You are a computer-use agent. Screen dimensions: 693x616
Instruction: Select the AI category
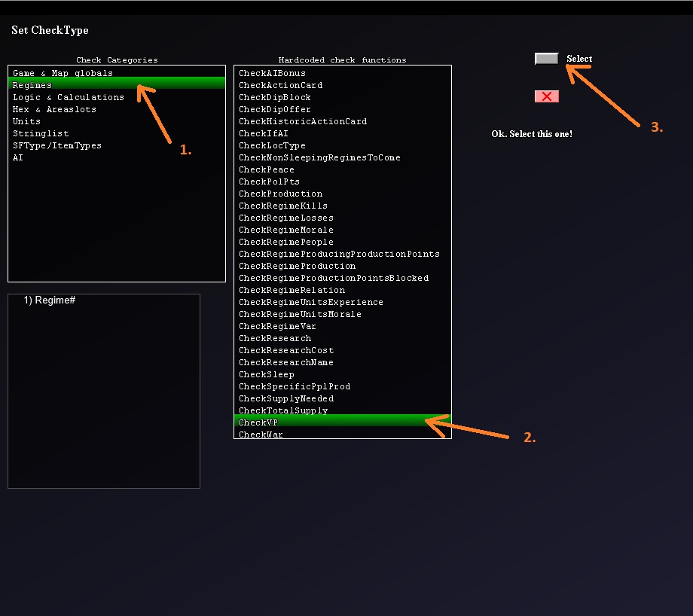117,157
